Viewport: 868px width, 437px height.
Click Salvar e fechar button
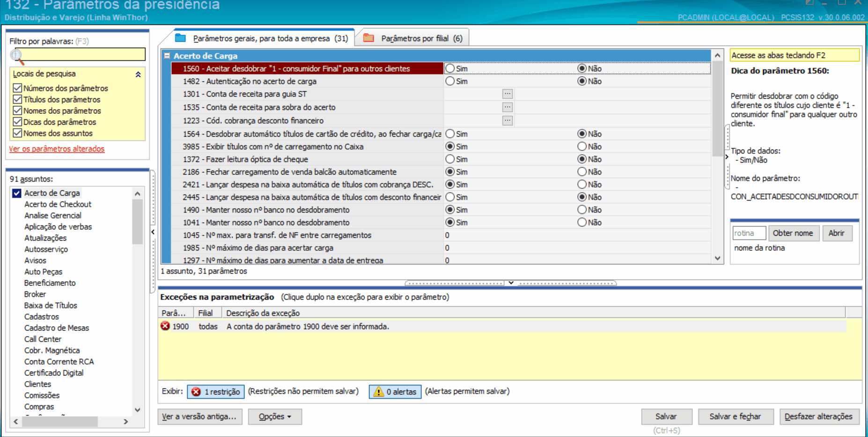[735, 416]
